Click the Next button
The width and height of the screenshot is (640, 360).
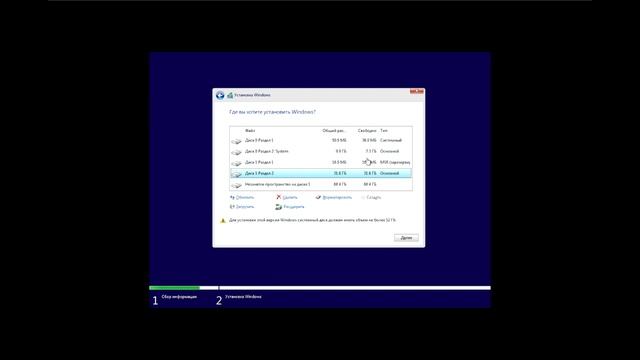pyautogui.click(x=406, y=238)
